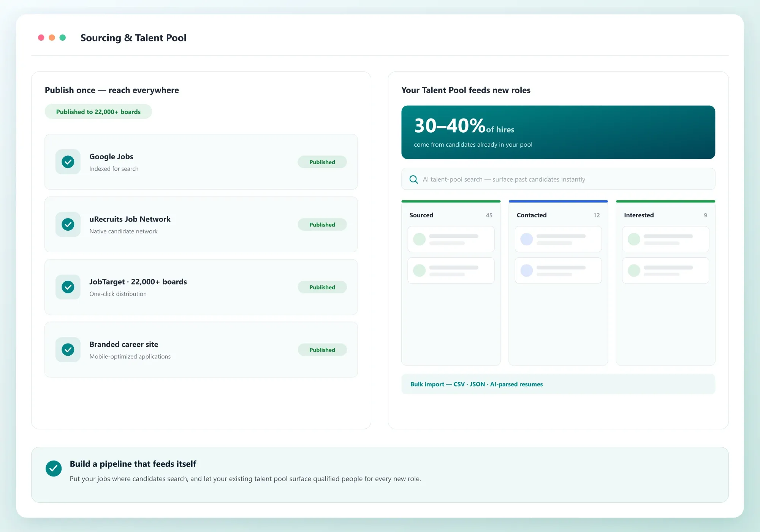
Task: Click Indexed for search subtitle
Action: click(114, 169)
